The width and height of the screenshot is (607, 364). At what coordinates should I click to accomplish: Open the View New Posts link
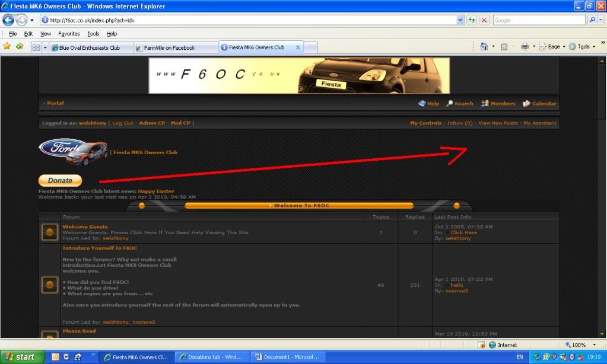(498, 123)
